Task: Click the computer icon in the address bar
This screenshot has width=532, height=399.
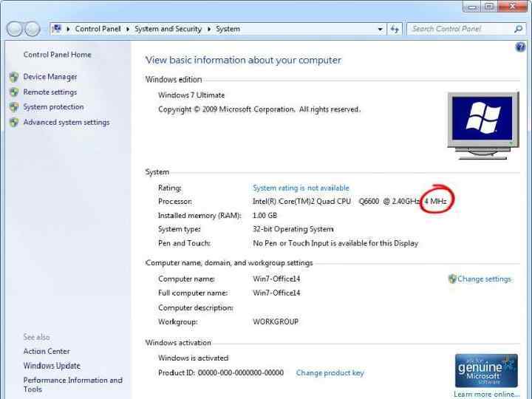Action: click(x=57, y=29)
